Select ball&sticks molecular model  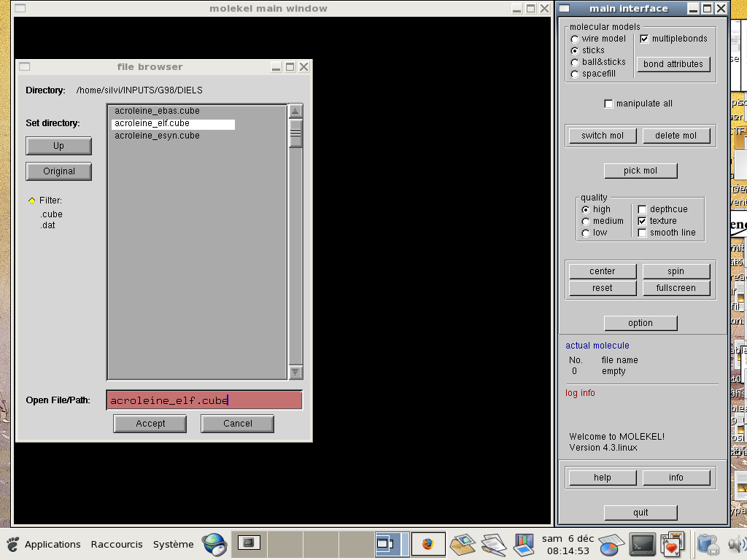pyautogui.click(x=575, y=63)
